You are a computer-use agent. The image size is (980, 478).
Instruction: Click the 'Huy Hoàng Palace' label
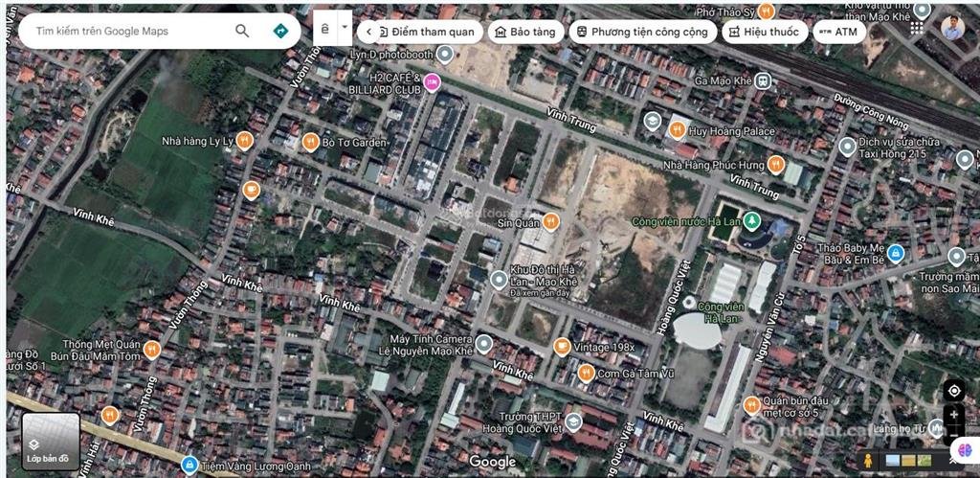(x=732, y=131)
